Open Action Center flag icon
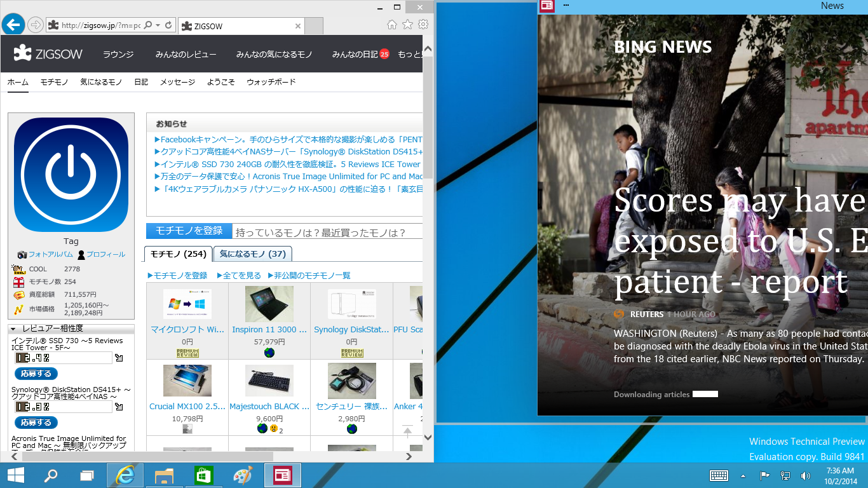This screenshot has width=868, height=488. coord(764,475)
